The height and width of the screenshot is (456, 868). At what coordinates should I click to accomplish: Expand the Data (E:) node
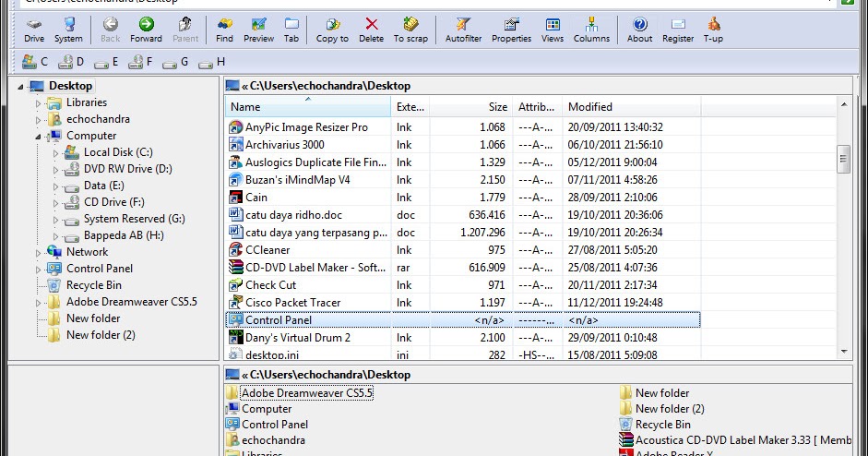coord(55,186)
